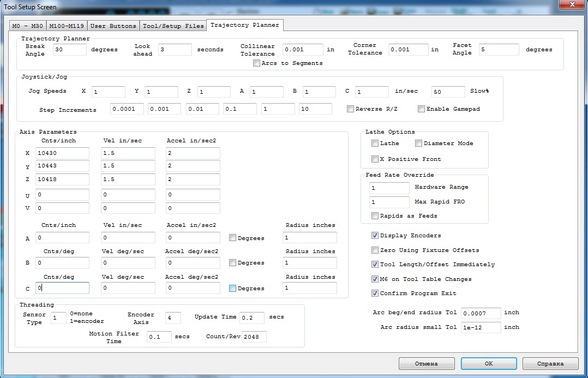Image resolution: width=588 pixels, height=378 pixels.
Task: Disable Confirm Program Exit checkbox
Action: [x=375, y=293]
